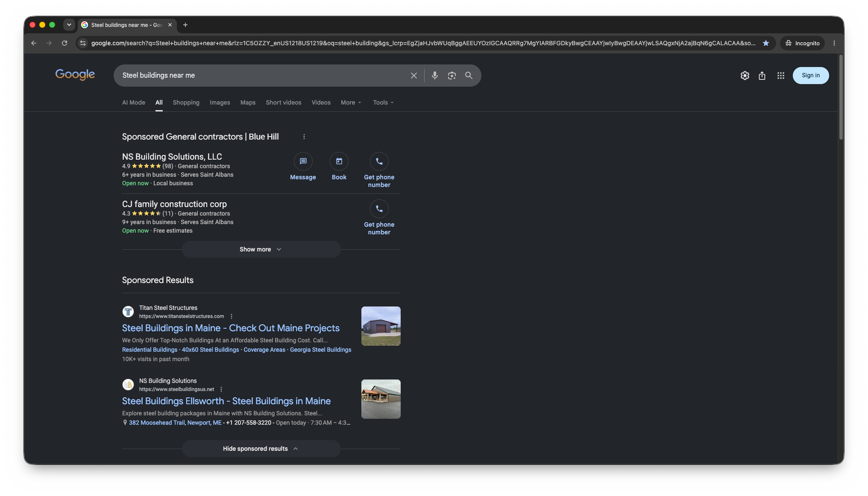868x496 pixels.
Task: Click the Google logo
Action: [75, 75]
